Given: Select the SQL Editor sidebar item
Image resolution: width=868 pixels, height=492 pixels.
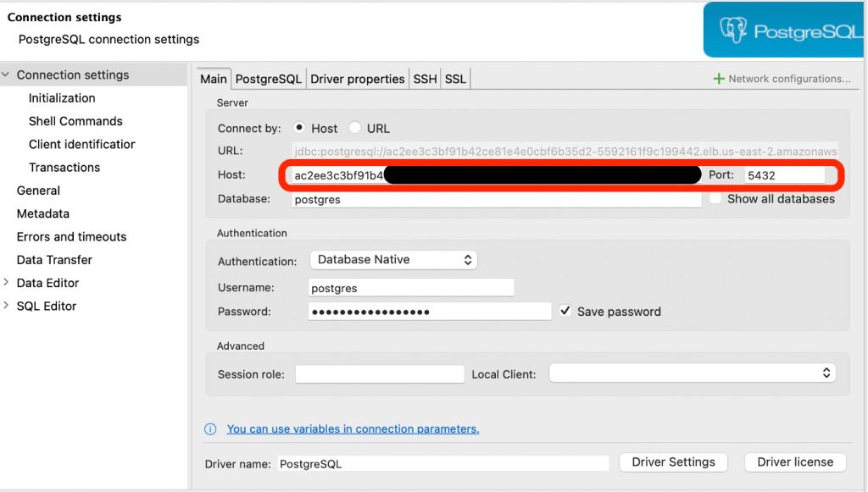Looking at the screenshot, I should tap(47, 307).
